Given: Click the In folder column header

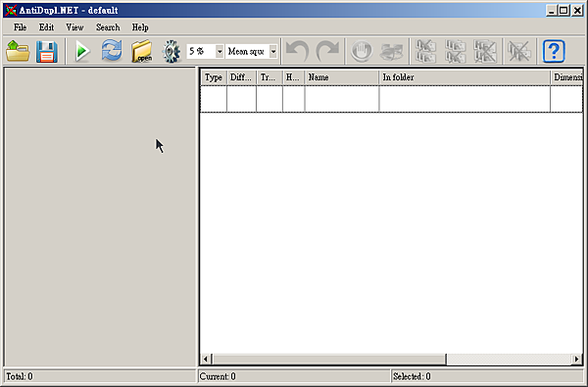Looking at the screenshot, I should [x=465, y=77].
